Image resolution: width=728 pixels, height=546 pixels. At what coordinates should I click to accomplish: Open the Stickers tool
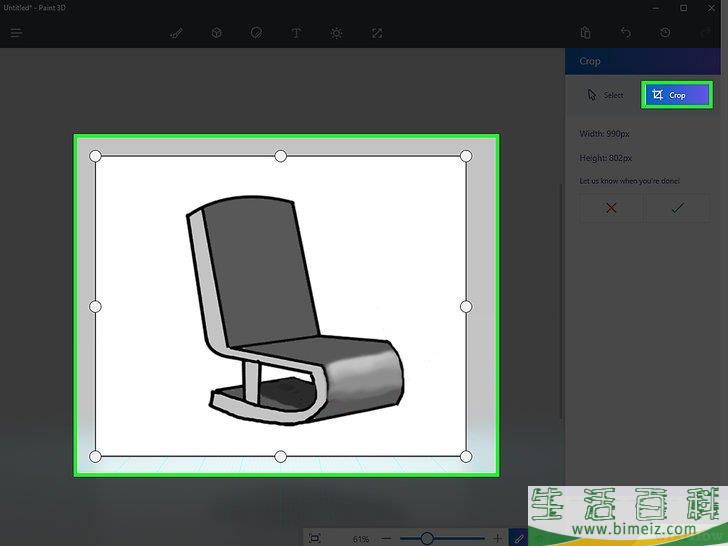(x=256, y=33)
